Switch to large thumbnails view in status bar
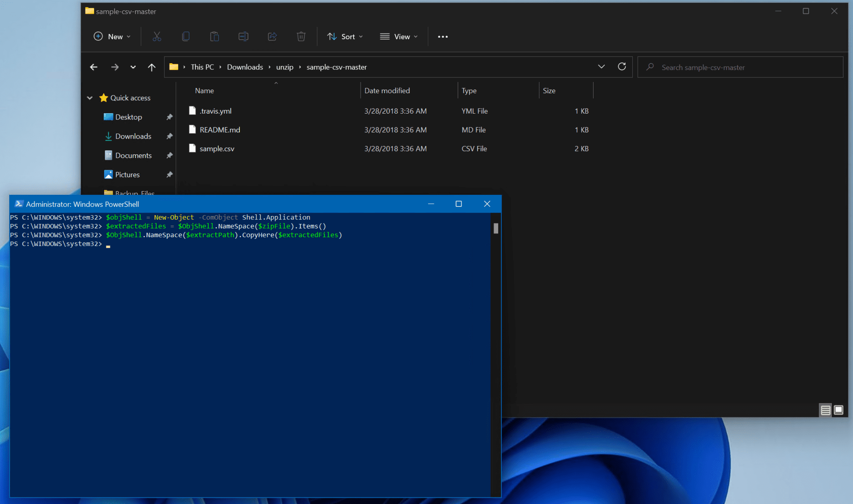This screenshot has width=853, height=504. [x=838, y=410]
